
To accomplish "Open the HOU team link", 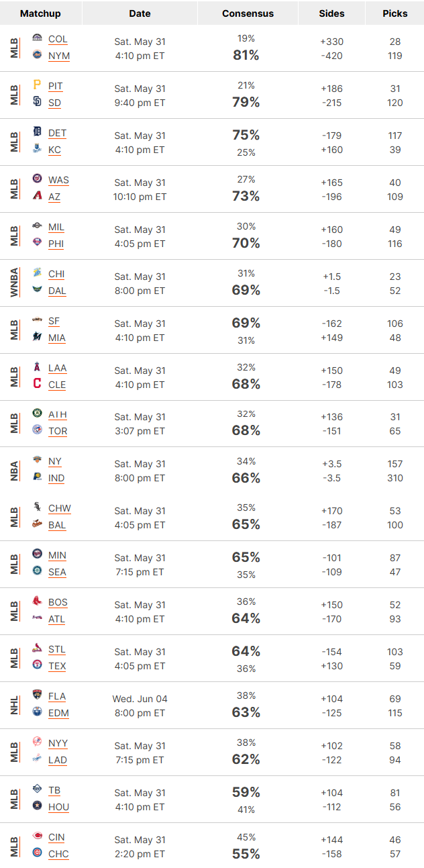I will [x=58, y=807].
